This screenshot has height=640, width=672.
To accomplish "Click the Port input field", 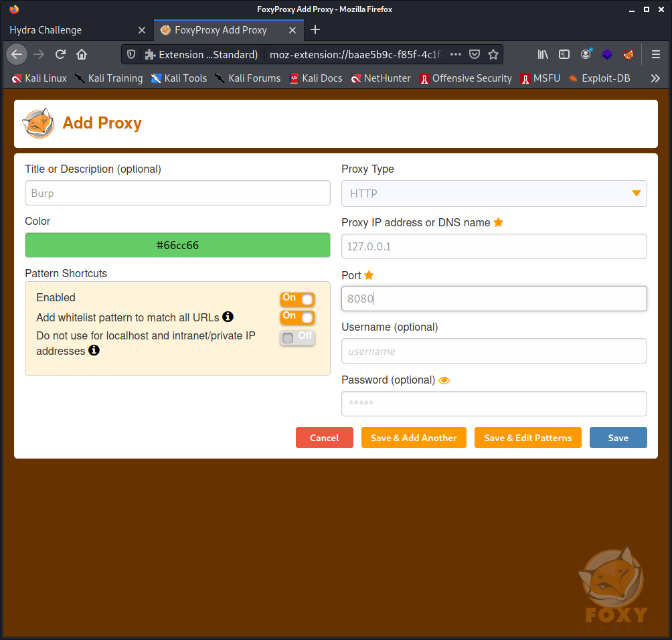I will [x=494, y=299].
